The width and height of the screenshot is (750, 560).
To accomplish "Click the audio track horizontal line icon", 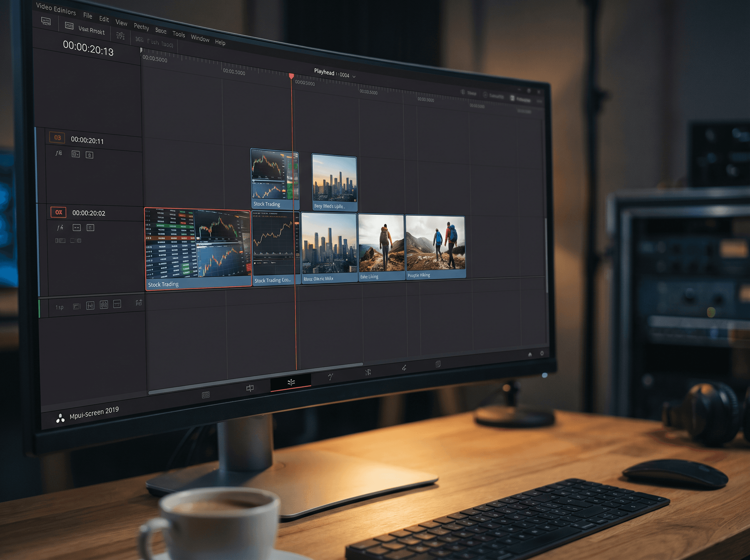I will (117, 303).
